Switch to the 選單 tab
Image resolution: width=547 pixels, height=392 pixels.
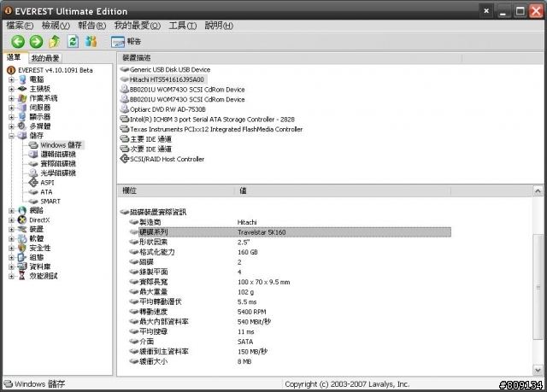tap(15, 57)
